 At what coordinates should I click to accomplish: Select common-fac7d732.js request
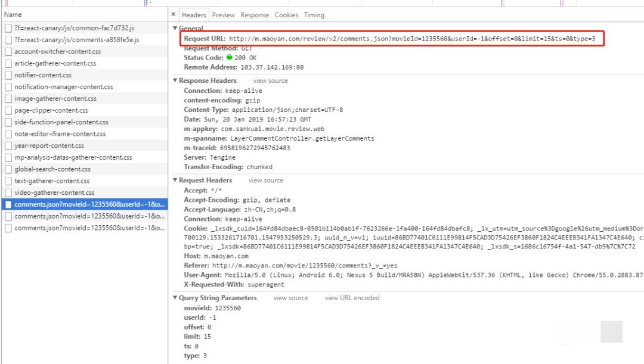[84, 28]
